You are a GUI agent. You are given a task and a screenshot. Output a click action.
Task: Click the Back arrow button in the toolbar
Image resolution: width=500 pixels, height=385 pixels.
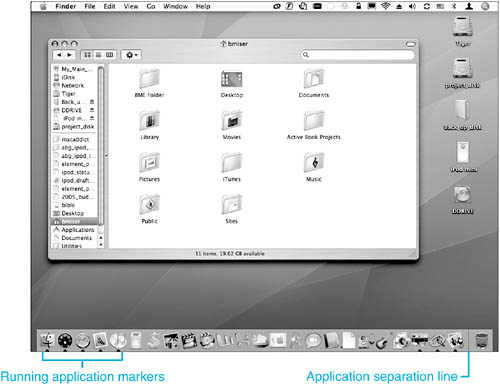click(x=59, y=55)
